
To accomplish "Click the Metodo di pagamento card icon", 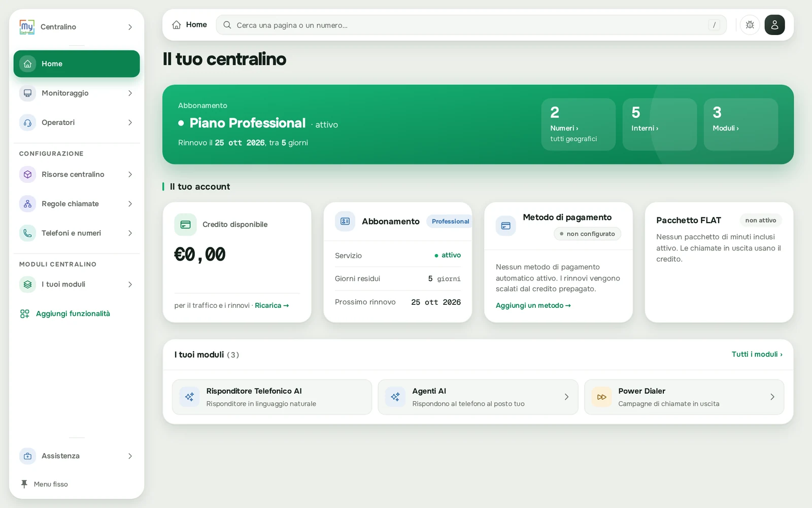I will pos(506,226).
